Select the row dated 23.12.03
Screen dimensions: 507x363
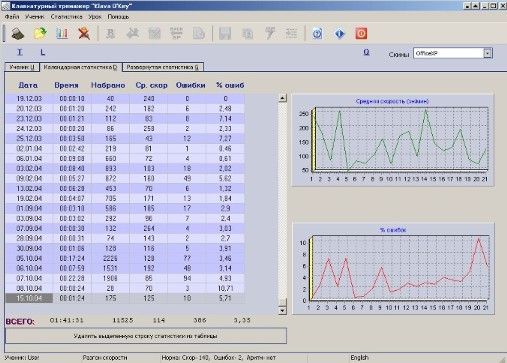coord(125,119)
